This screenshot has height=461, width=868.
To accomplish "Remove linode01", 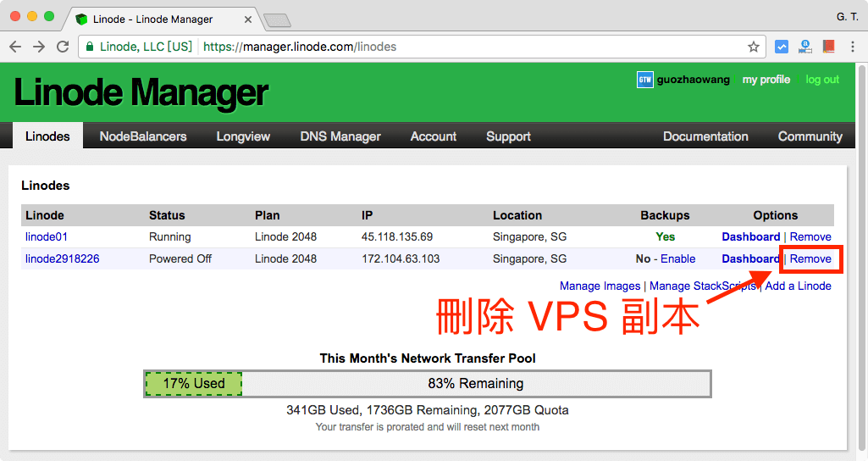I will tap(810, 236).
